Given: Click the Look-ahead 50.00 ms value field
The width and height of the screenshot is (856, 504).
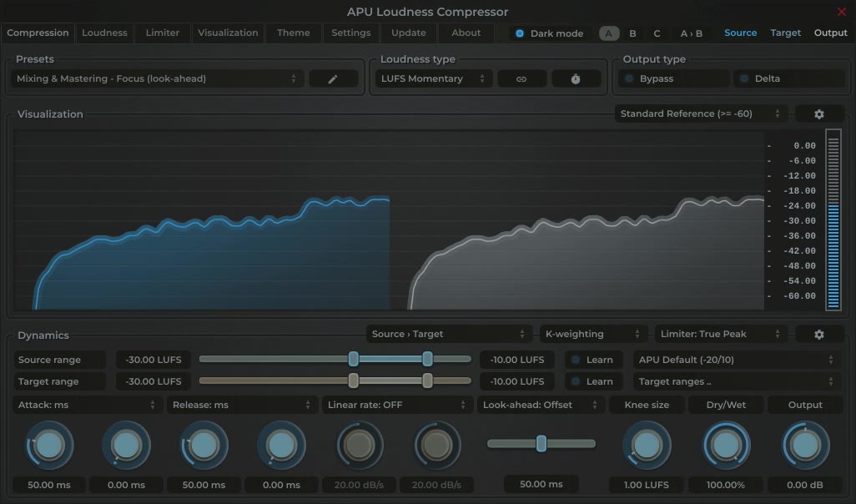Looking at the screenshot, I should pos(541,484).
